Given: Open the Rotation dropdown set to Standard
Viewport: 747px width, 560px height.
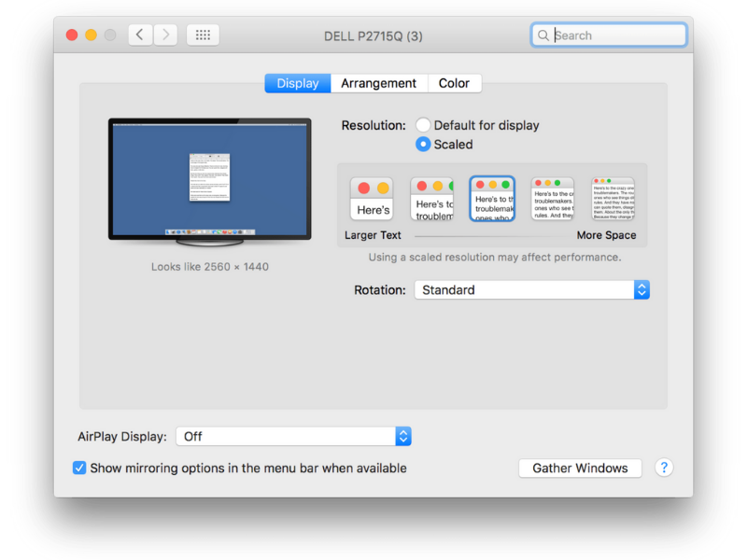Looking at the screenshot, I should [531, 289].
